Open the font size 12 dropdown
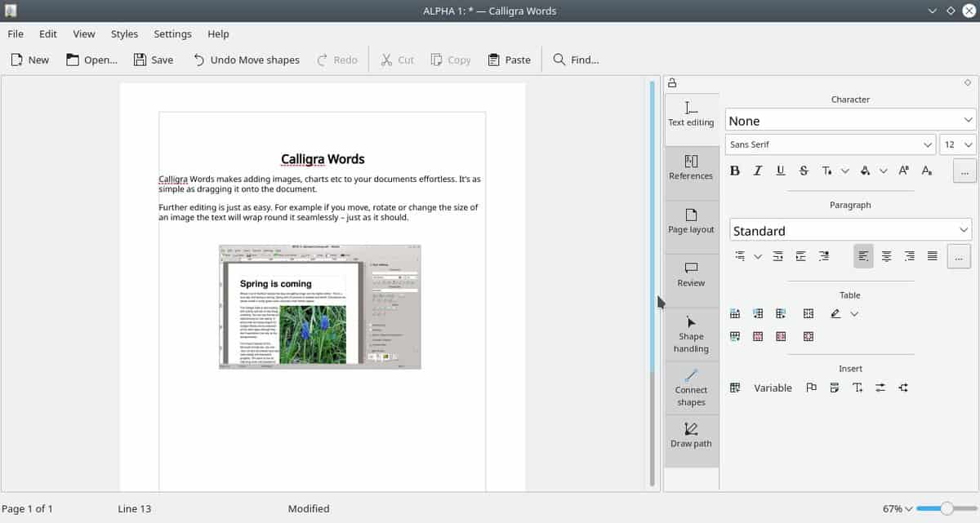Viewport: 980px width, 523px height. pyautogui.click(x=958, y=144)
